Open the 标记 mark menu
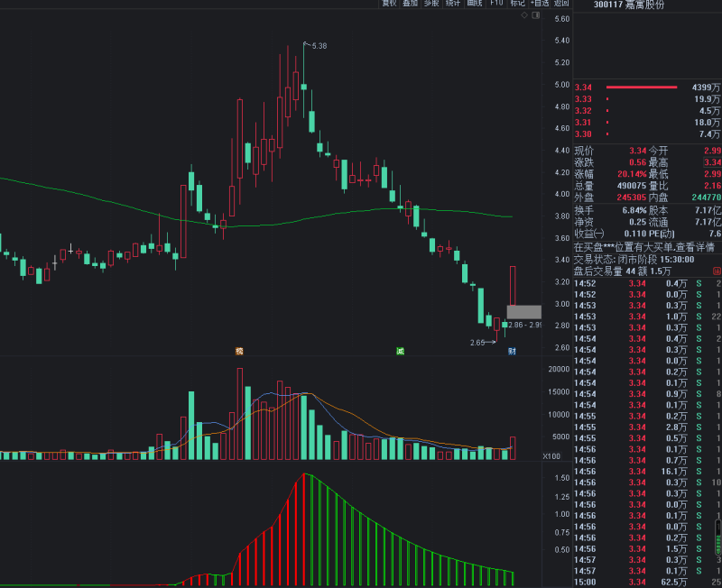The width and height of the screenshot is (722, 588). [517, 4]
